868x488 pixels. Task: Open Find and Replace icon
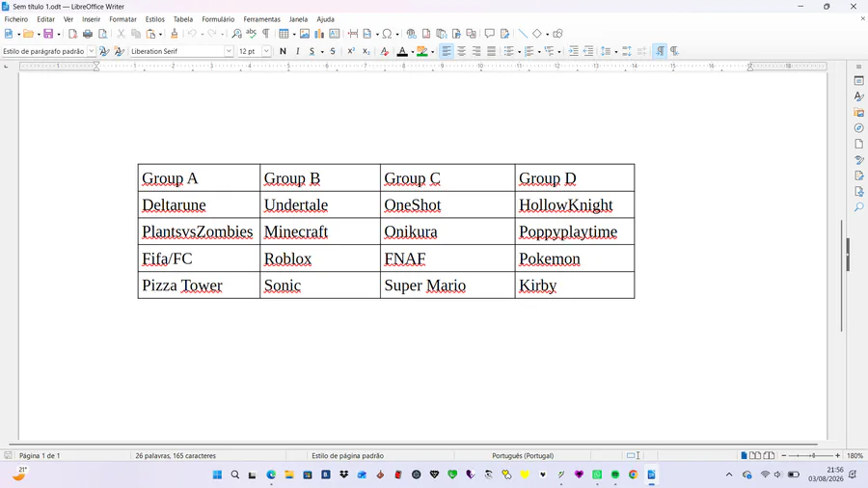pos(236,34)
